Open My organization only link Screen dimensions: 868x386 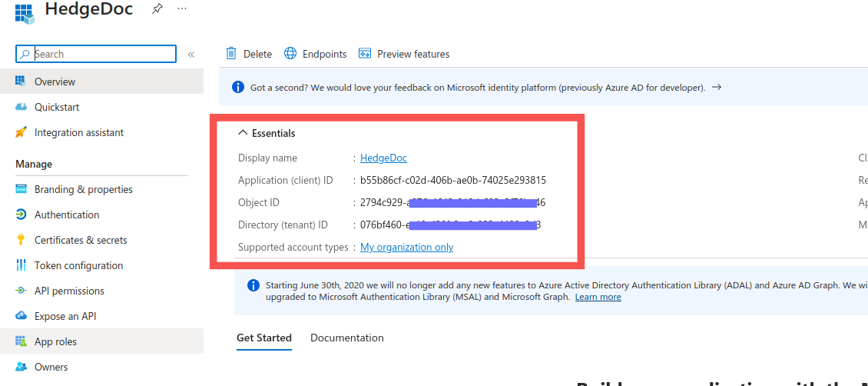coord(406,247)
